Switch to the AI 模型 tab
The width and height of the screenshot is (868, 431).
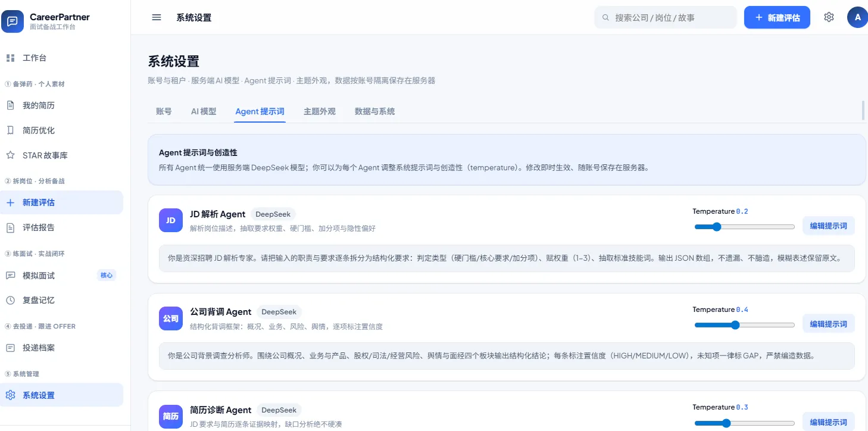[204, 111]
